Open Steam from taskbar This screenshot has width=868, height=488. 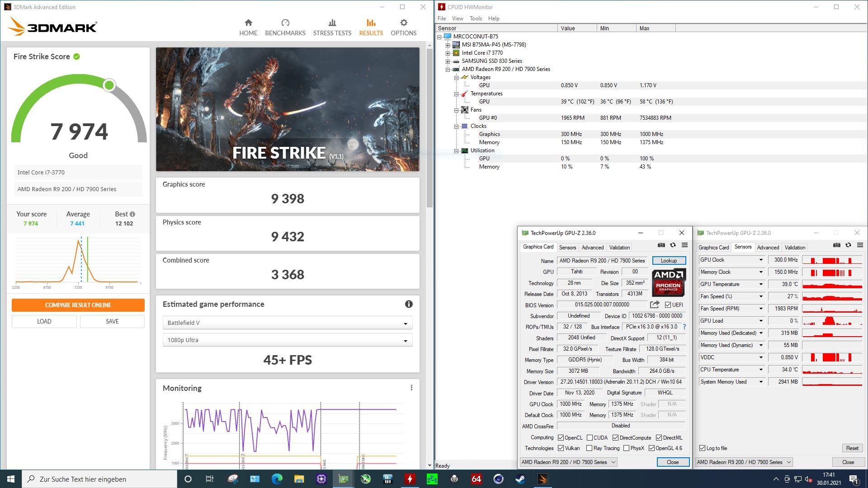(520, 479)
